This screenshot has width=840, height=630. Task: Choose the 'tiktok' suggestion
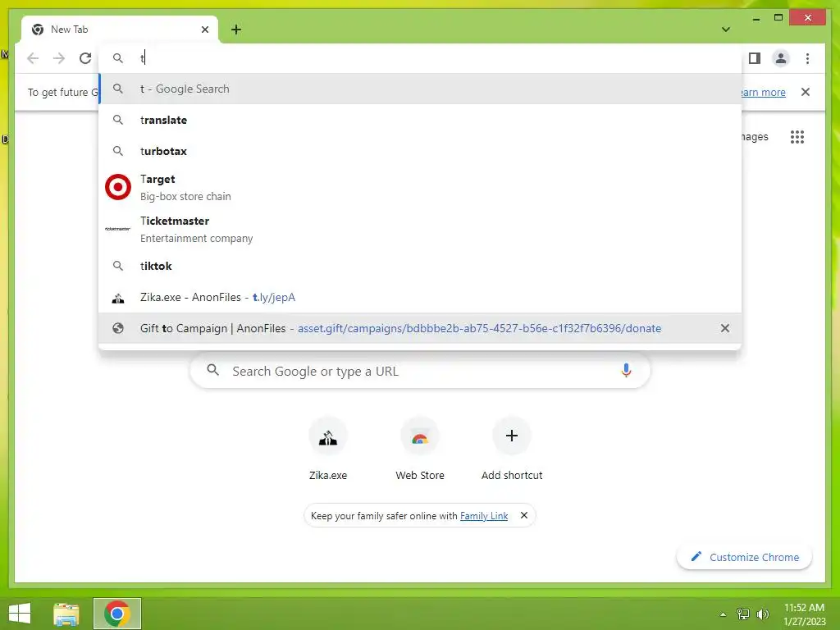point(420,267)
